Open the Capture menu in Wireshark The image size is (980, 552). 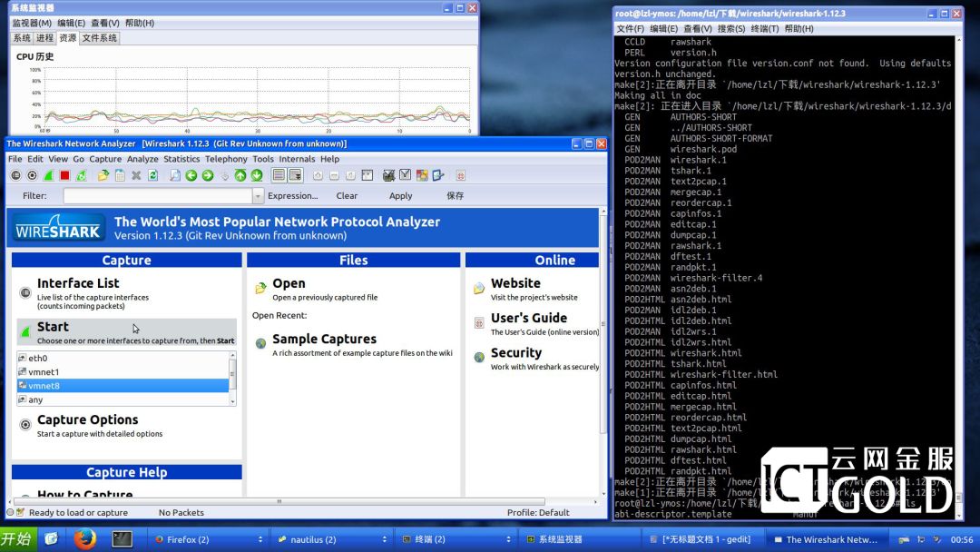[105, 160]
